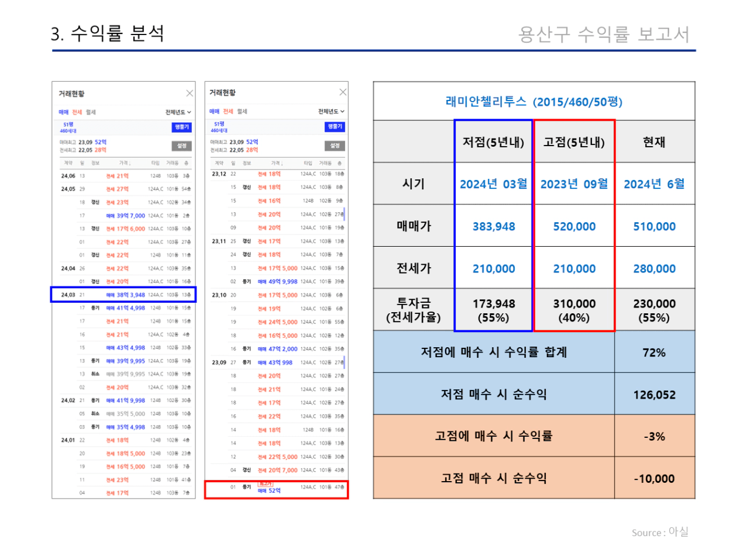Close the right 거래현황 panel starting 23,12
747x560 pixels.
point(343,92)
